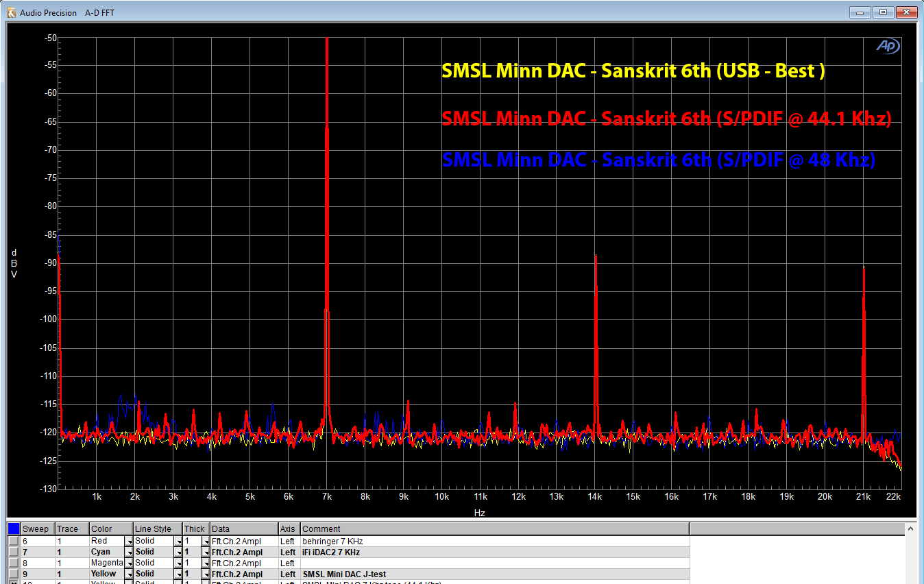Select the 'iFi iDAC2 7 KHz' comment cell

[x=495, y=552]
